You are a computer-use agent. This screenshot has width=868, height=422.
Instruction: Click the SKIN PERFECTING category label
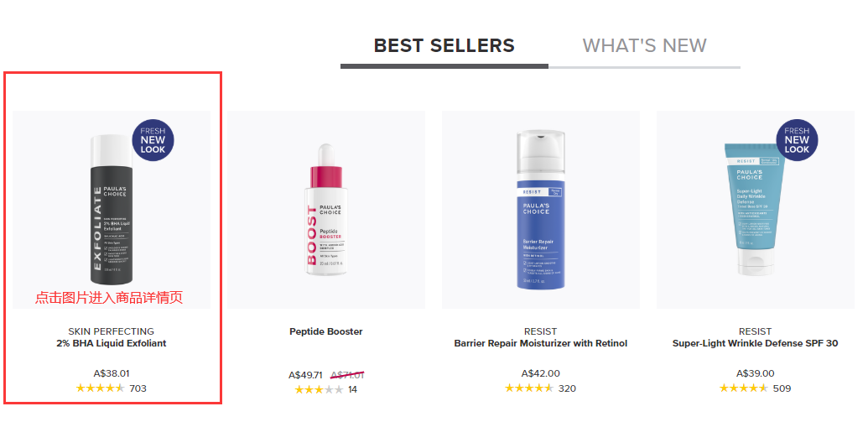pos(111,331)
